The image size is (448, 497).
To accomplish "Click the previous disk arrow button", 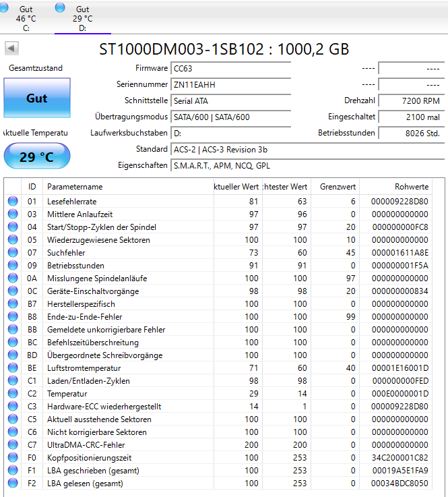I will 11,48.
